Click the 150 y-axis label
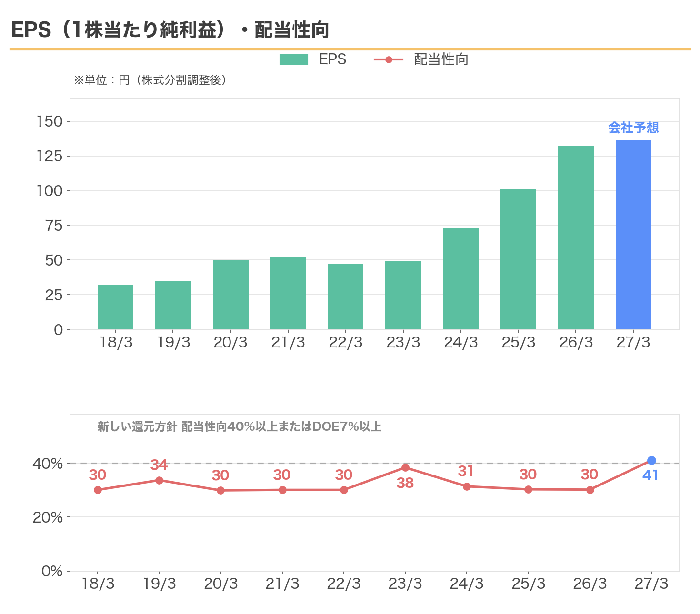The image size is (700, 614). [50, 121]
